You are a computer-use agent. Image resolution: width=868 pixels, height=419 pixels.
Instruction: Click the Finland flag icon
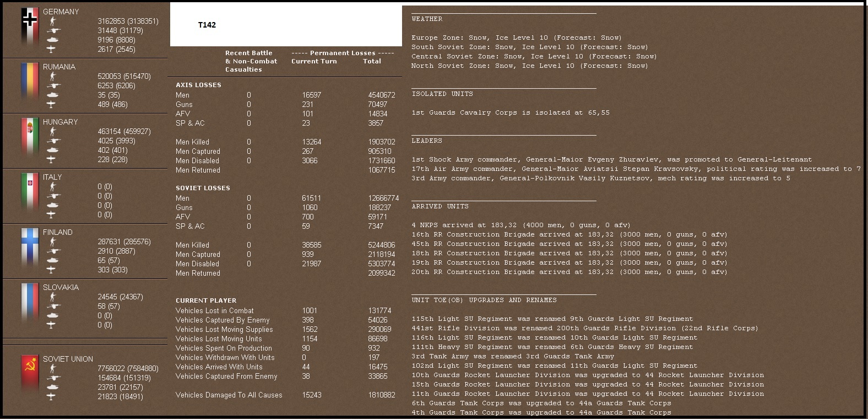click(x=30, y=248)
